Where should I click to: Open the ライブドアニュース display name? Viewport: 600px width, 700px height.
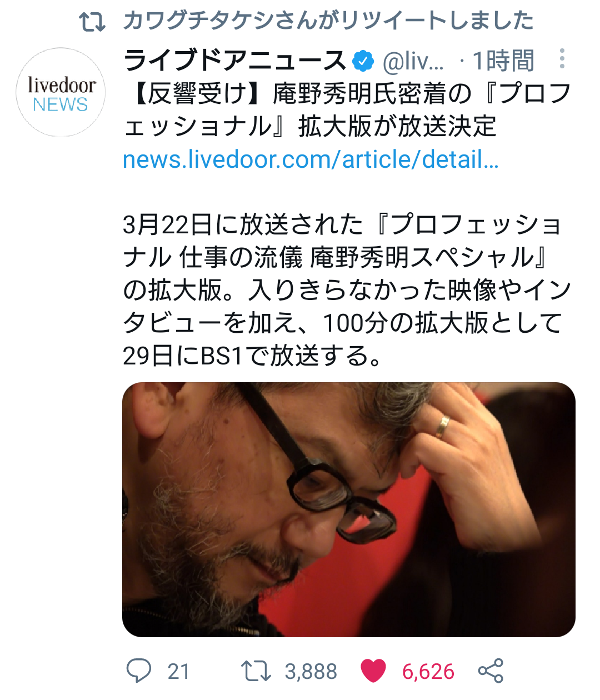click(x=235, y=60)
